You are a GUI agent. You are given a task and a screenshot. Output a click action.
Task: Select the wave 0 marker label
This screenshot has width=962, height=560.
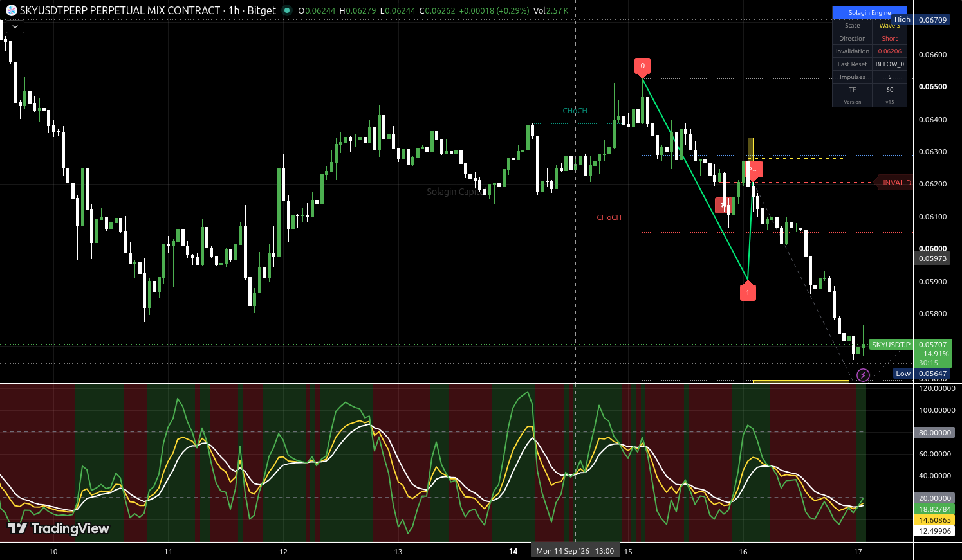(642, 66)
